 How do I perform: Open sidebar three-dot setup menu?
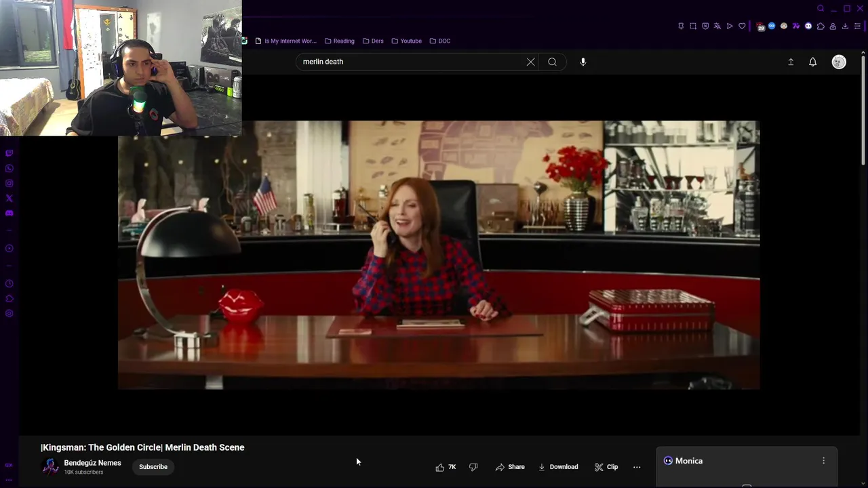click(9, 480)
